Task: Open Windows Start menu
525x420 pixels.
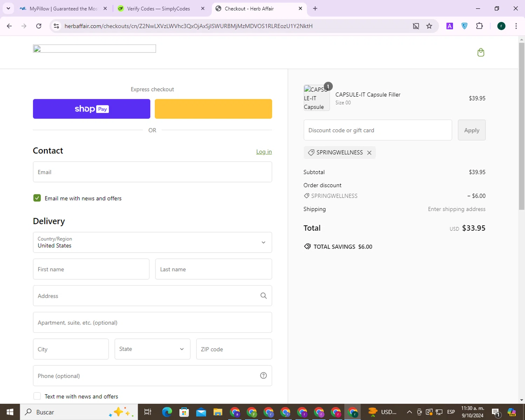Action: click(10, 412)
